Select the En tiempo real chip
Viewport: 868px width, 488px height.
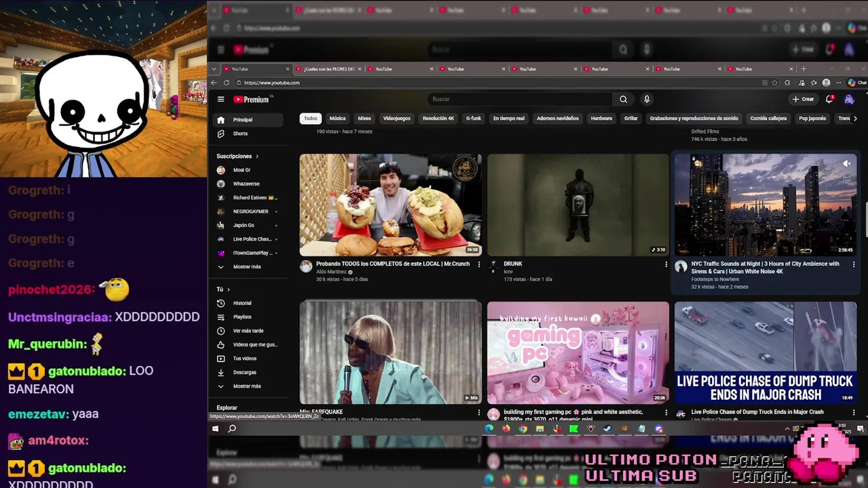coord(509,119)
